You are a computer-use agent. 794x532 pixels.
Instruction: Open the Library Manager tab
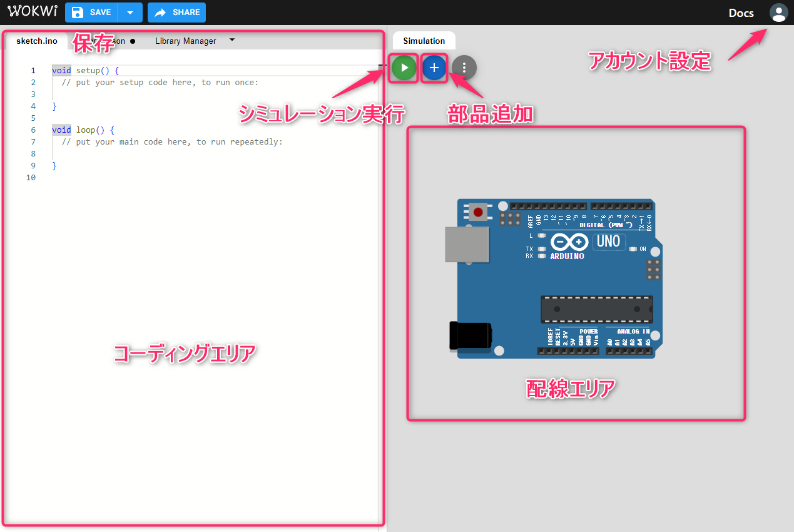click(185, 41)
